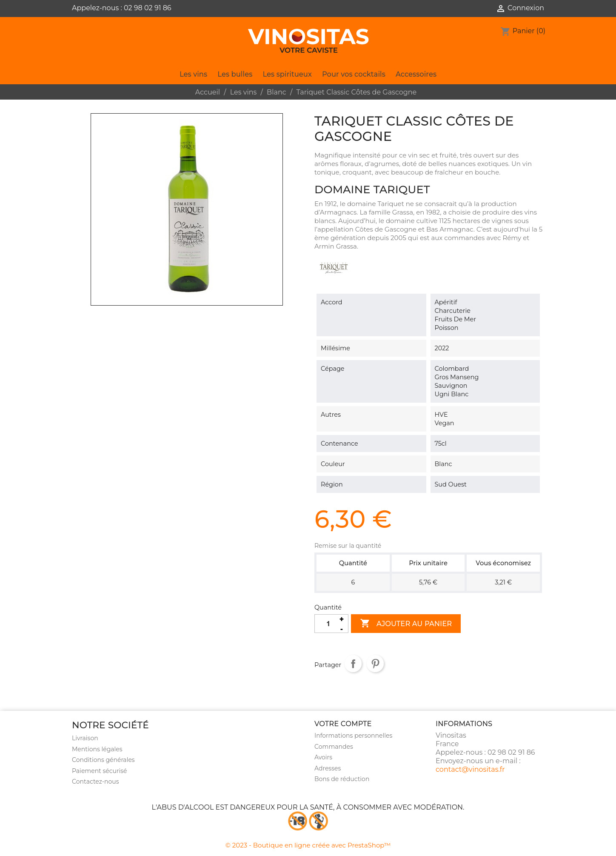This screenshot has width=616, height=856.
Task: Click the contact@vinositas.fr email link
Action: pos(470,769)
